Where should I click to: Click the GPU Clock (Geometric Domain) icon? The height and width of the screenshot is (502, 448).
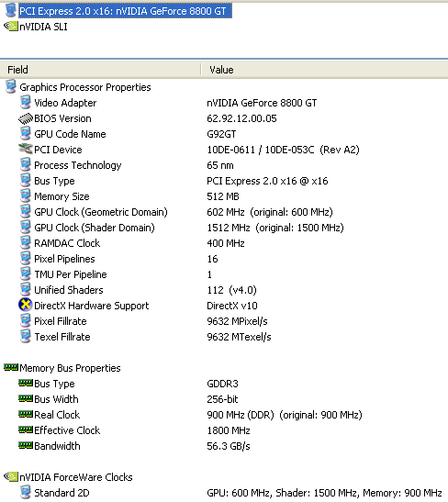(26, 212)
